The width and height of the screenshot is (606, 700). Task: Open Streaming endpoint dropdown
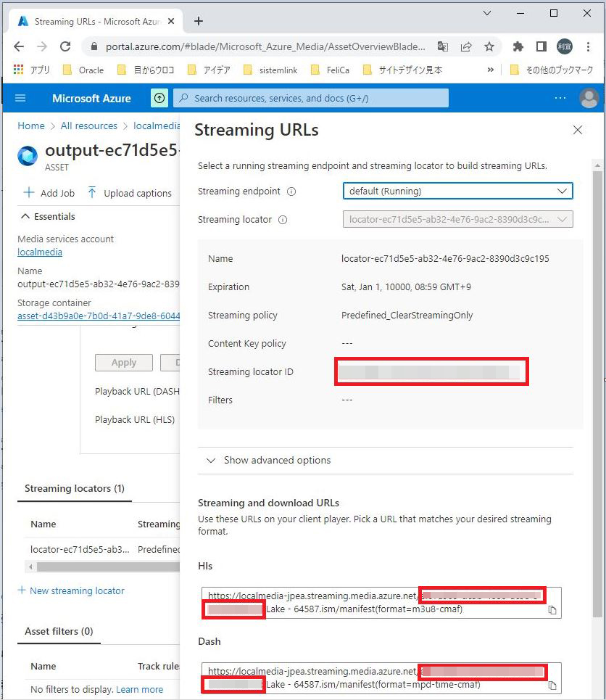click(x=458, y=191)
